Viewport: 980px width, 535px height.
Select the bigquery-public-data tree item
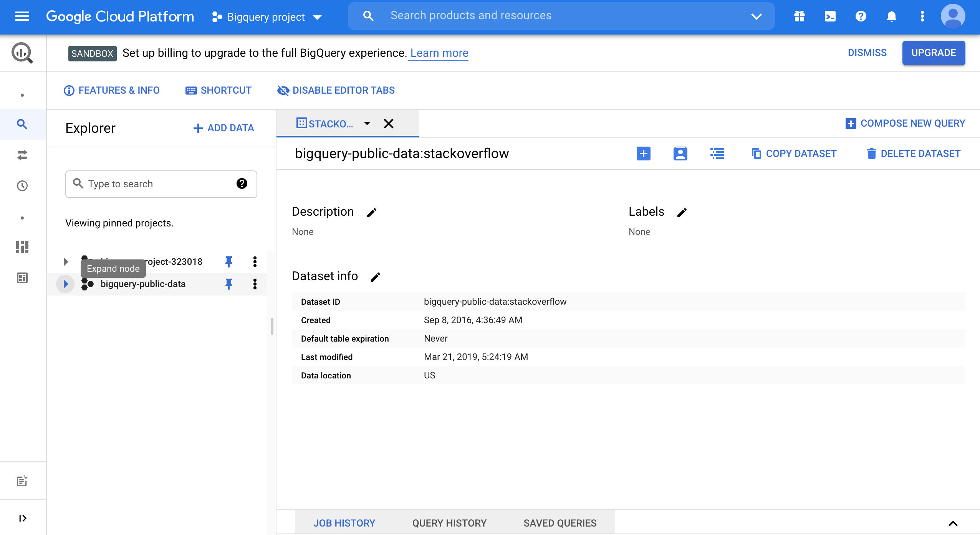point(157,284)
